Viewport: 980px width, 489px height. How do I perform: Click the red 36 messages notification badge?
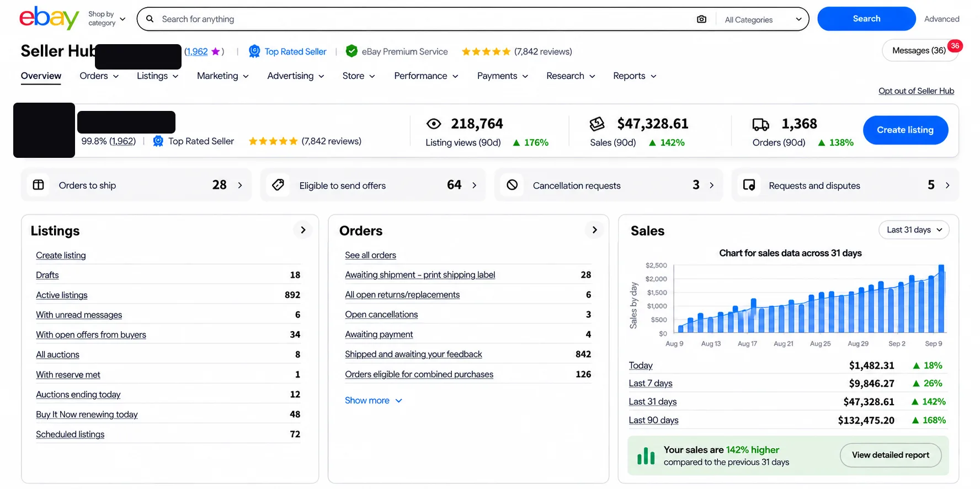pyautogui.click(x=955, y=46)
